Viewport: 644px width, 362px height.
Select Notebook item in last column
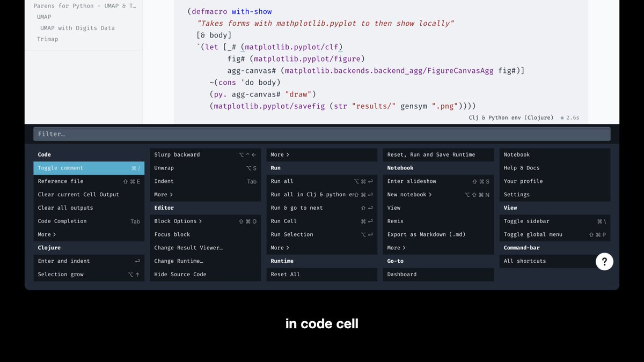[554, 154]
